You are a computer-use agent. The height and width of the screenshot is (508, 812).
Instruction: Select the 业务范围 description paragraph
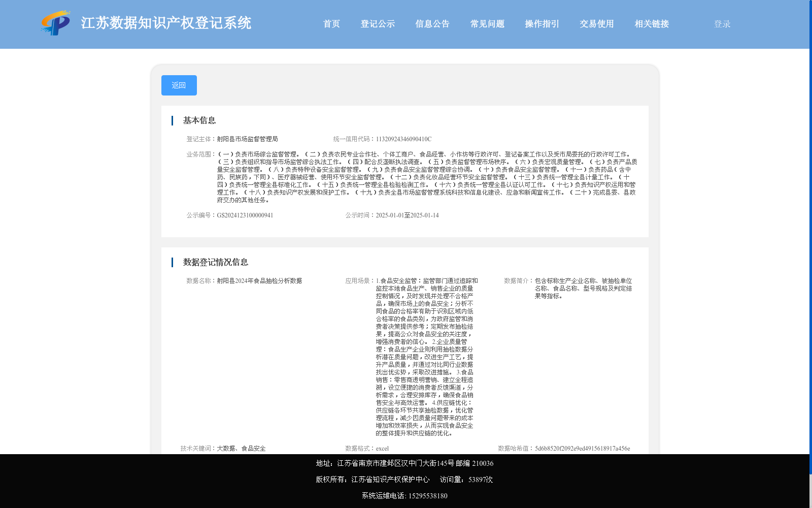(427, 177)
